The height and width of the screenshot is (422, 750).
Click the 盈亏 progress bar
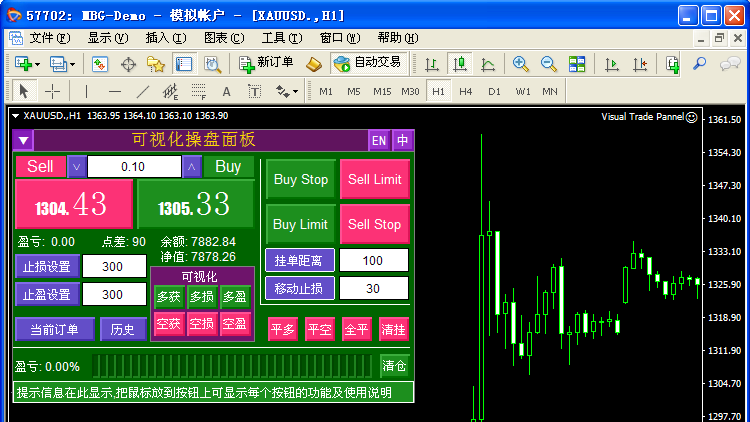[x=232, y=366]
